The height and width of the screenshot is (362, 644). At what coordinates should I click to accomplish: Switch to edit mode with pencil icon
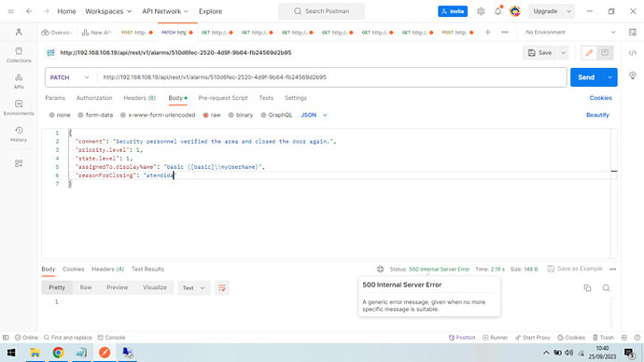[589, 52]
